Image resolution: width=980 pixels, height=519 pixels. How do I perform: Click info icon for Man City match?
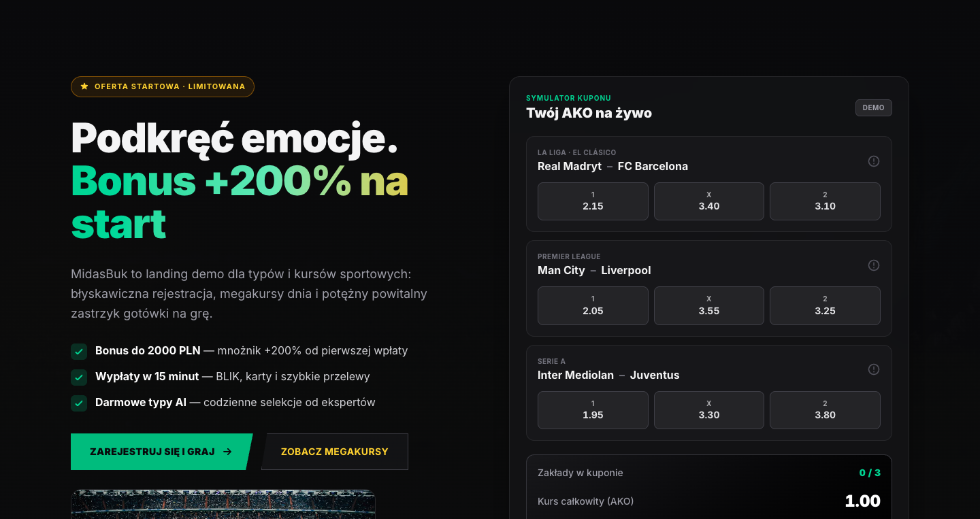point(874,265)
